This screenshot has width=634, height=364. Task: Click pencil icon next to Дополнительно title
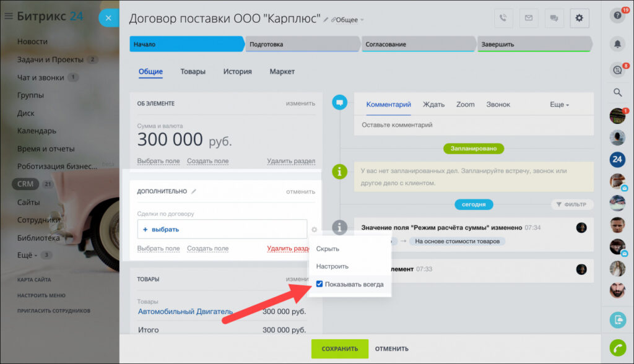(194, 192)
